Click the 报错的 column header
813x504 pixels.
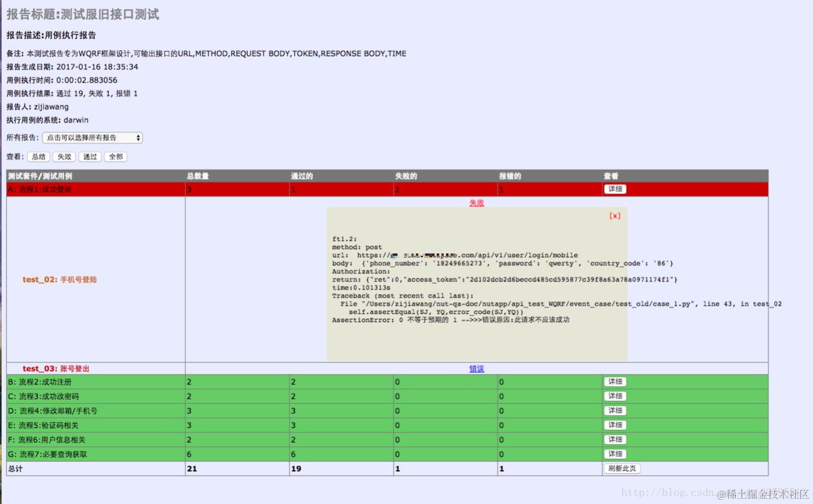[510, 176]
